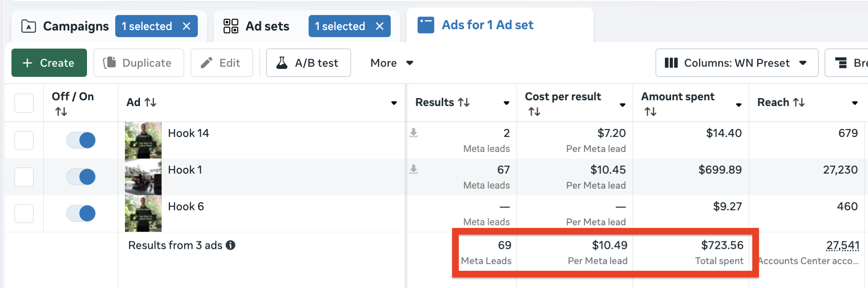This screenshot has width=868, height=288.
Task: Clear the Campaigns selection with X icon
Action: pos(187,27)
